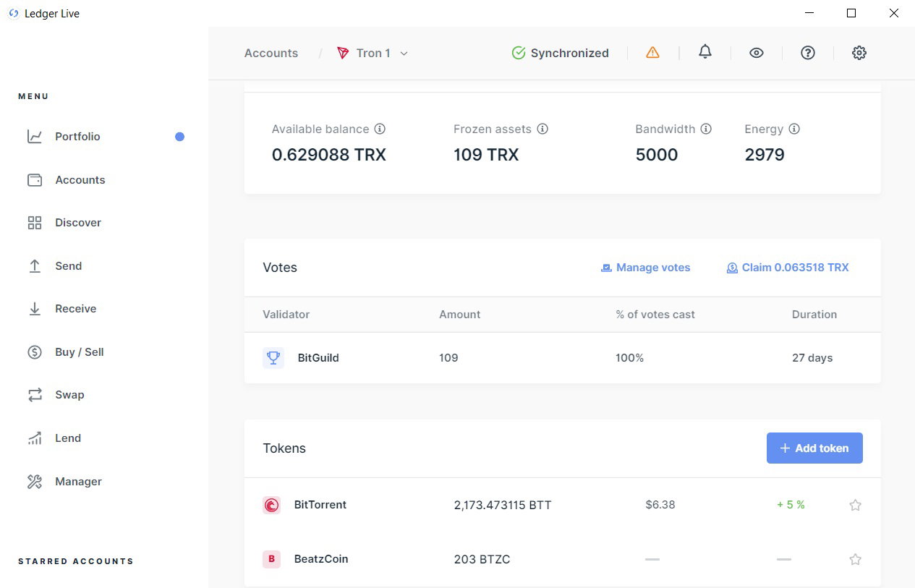915x588 pixels.
Task: Click info icon beside Frozen assets
Action: [x=542, y=129]
